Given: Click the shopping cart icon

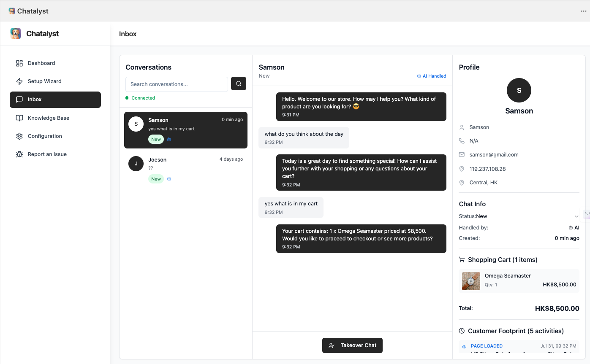Looking at the screenshot, I should 462,260.
